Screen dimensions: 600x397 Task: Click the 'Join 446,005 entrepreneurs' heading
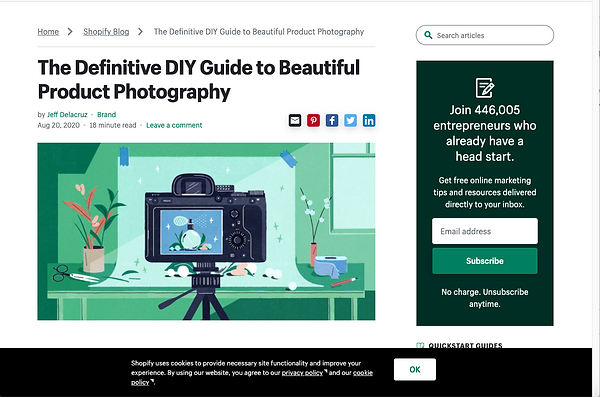tap(485, 133)
